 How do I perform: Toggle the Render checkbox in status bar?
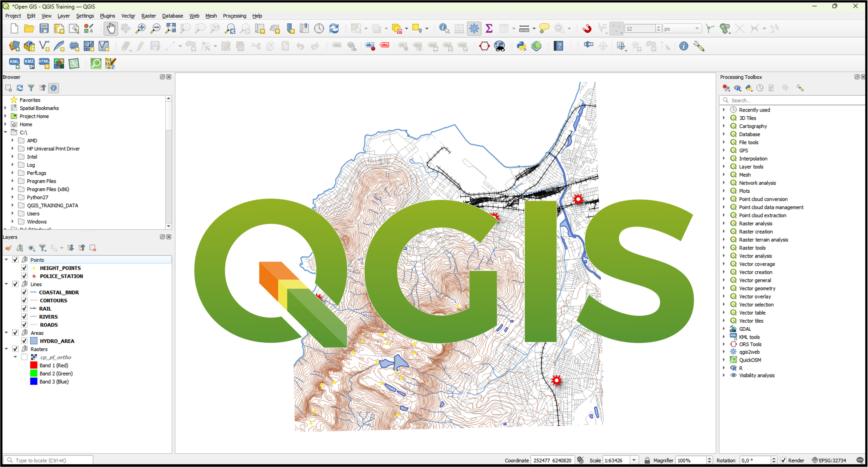783,460
